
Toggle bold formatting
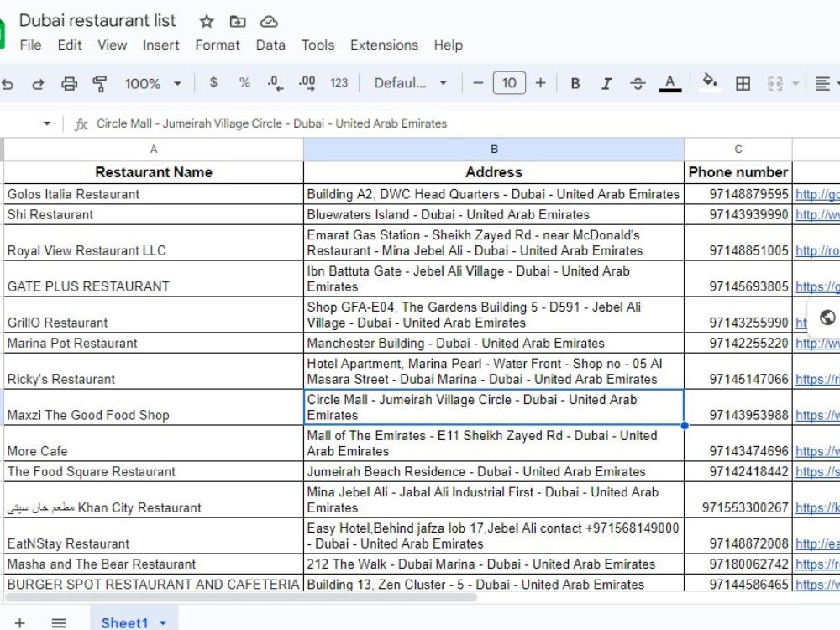pyautogui.click(x=575, y=83)
